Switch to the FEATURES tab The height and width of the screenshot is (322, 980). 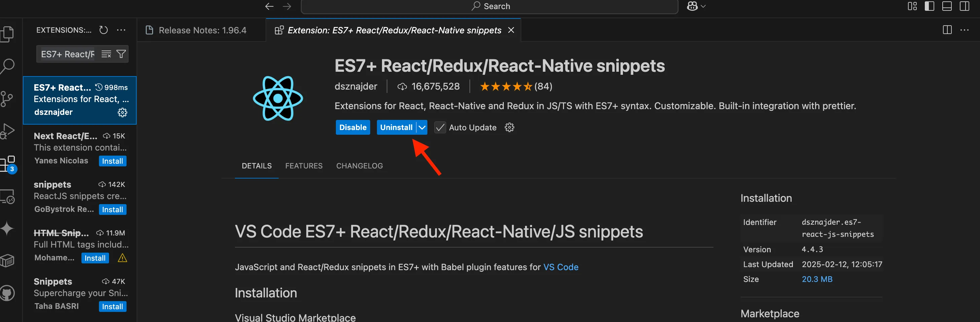[304, 166]
